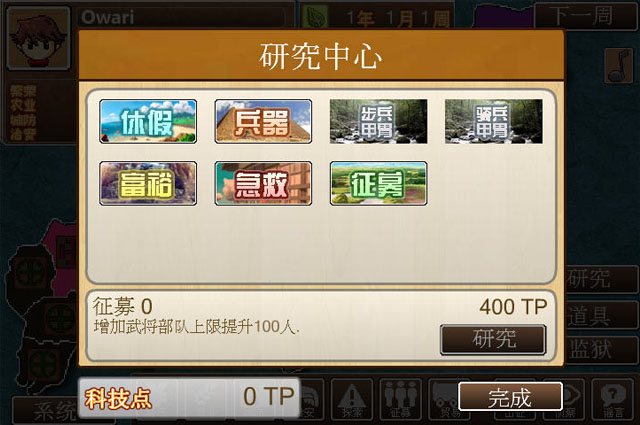Click the 下一周 next week button

[x=586, y=16]
